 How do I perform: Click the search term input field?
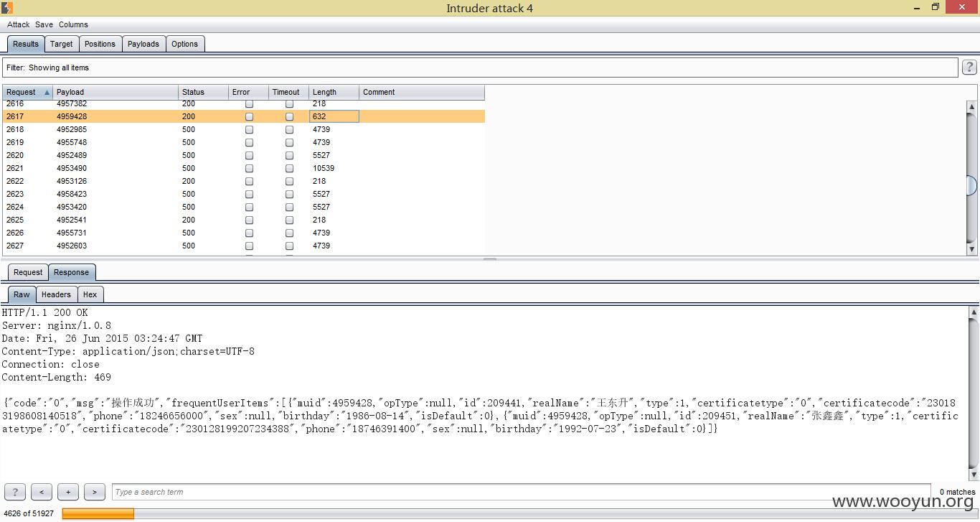point(522,492)
